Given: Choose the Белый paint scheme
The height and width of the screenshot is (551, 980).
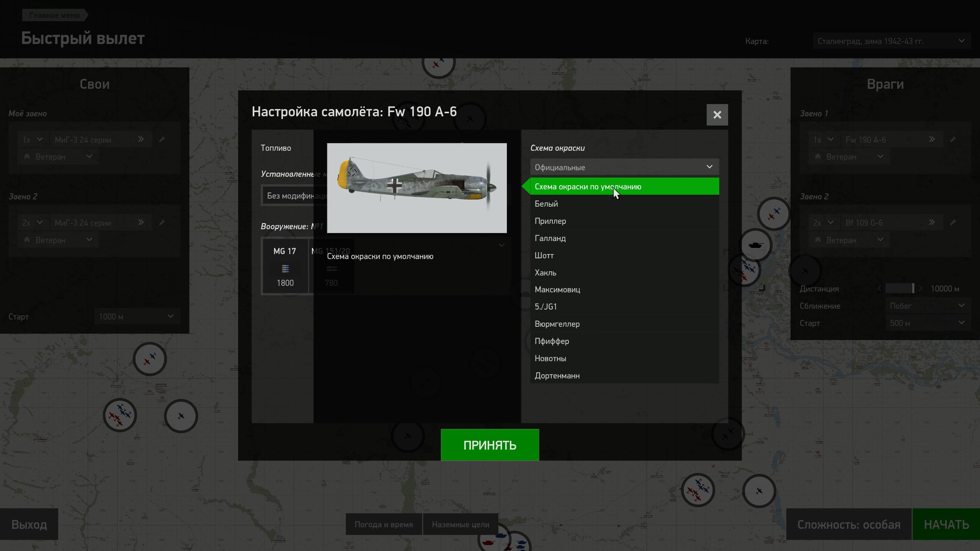Looking at the screenshot, I should 624,204.
